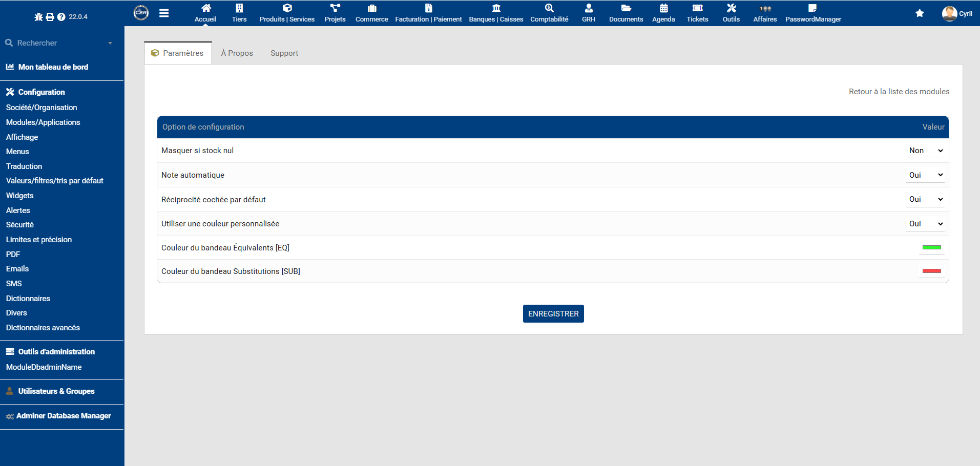Screen dimensions: 980x466
Task: Open the Commerce module icon
Action: click(372, 8)
